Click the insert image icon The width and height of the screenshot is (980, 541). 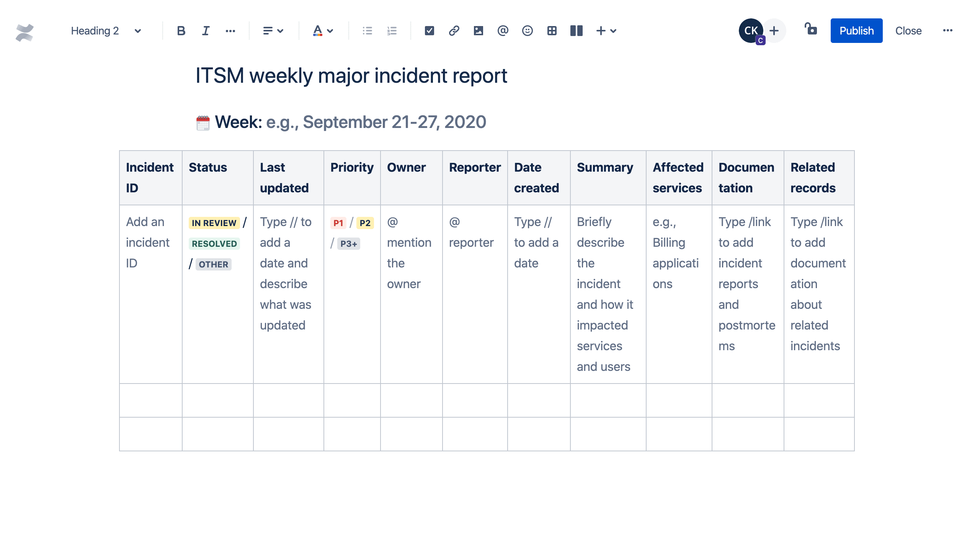(x=479, y=30)
